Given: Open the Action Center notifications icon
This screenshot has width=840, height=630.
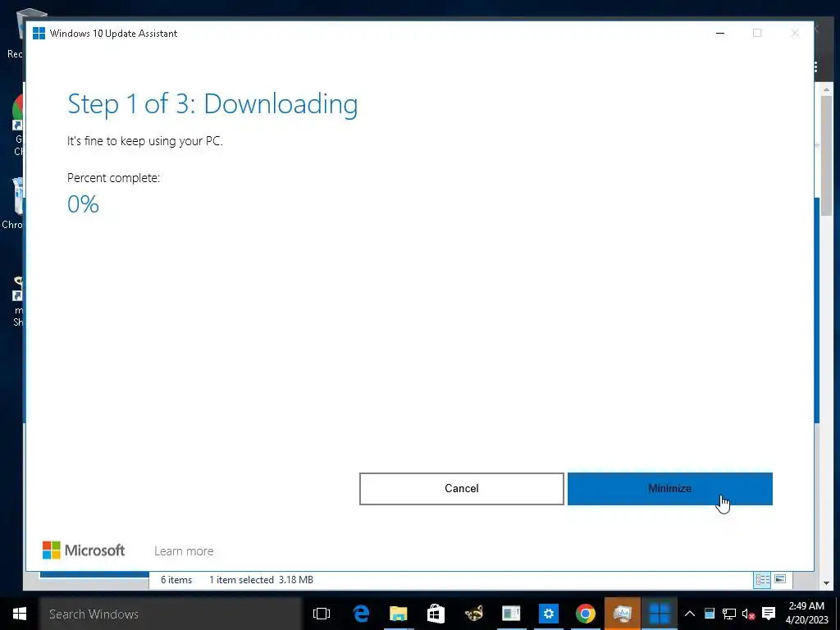Looking at the screenshot, I should 769,614.
